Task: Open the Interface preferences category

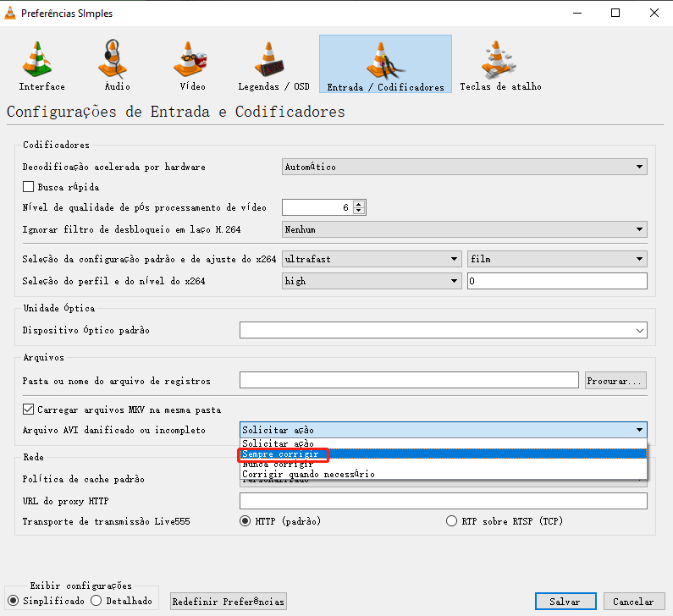Action: click(41, 64)
